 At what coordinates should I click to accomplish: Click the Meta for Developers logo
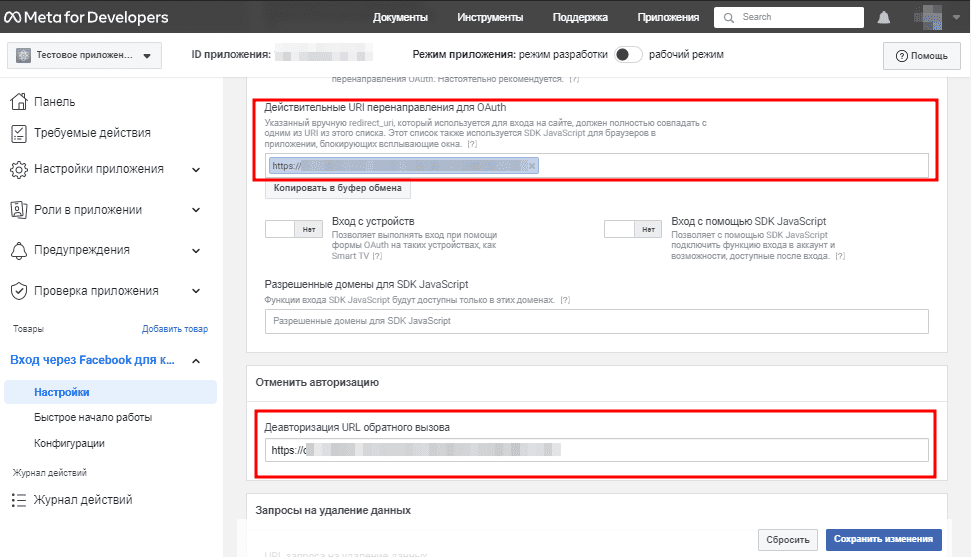coord(86,17)
